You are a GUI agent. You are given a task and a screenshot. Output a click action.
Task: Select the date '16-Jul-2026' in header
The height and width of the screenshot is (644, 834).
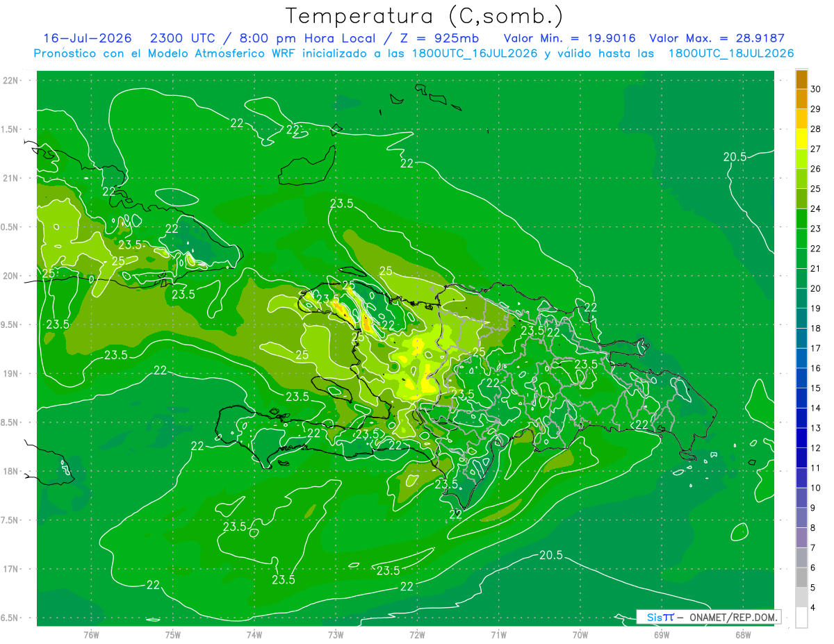click(87, 38)
